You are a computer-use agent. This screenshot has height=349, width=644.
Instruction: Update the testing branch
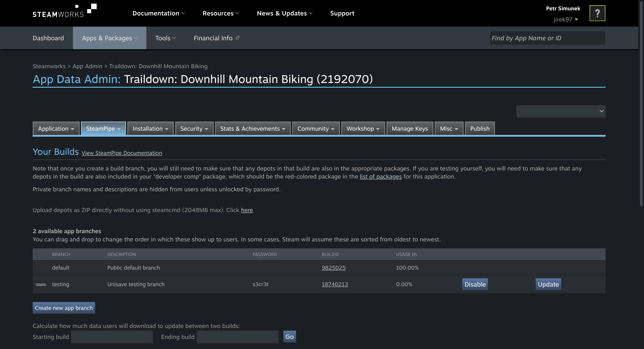click(x=548, y=284)
